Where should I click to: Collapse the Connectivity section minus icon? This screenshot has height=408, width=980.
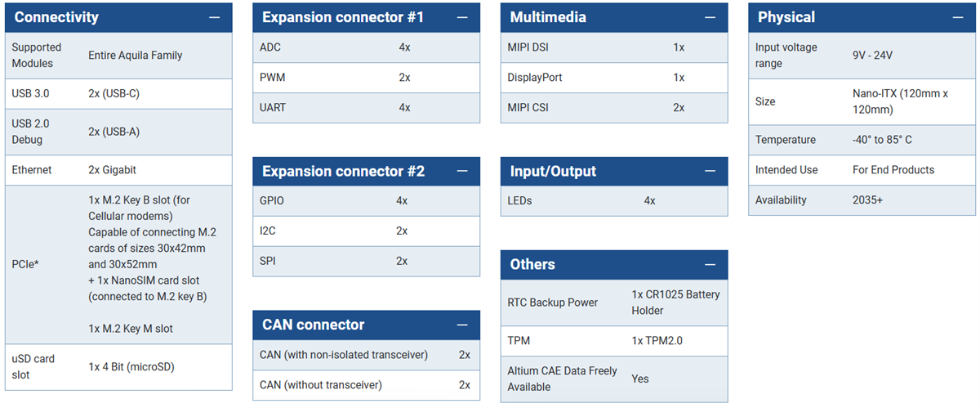click(x=214, y=17)
